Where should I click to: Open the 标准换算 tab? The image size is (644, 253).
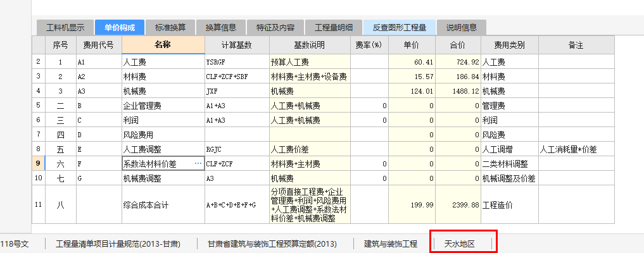(170, 28)
